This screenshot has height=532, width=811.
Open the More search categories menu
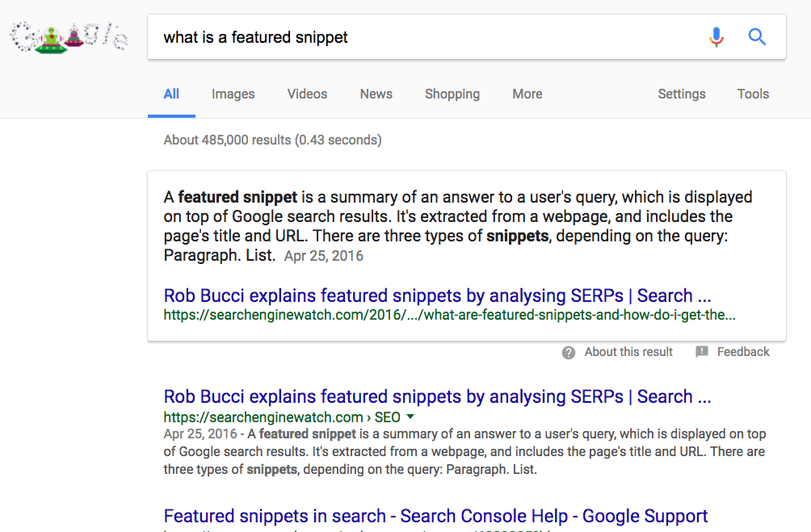tap(527, 94)
